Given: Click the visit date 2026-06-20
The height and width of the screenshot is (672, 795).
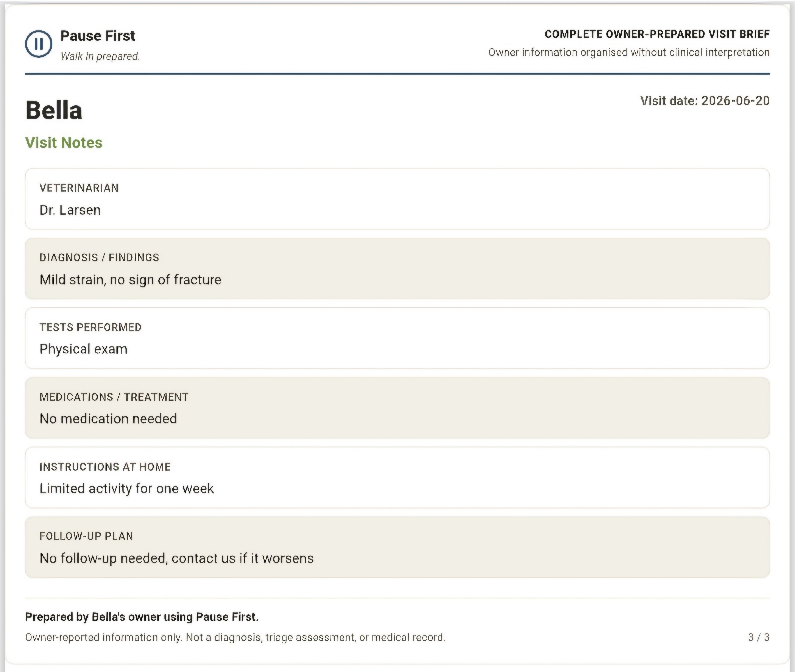Looking at the screenshot, I should click(x=705, y=101).
